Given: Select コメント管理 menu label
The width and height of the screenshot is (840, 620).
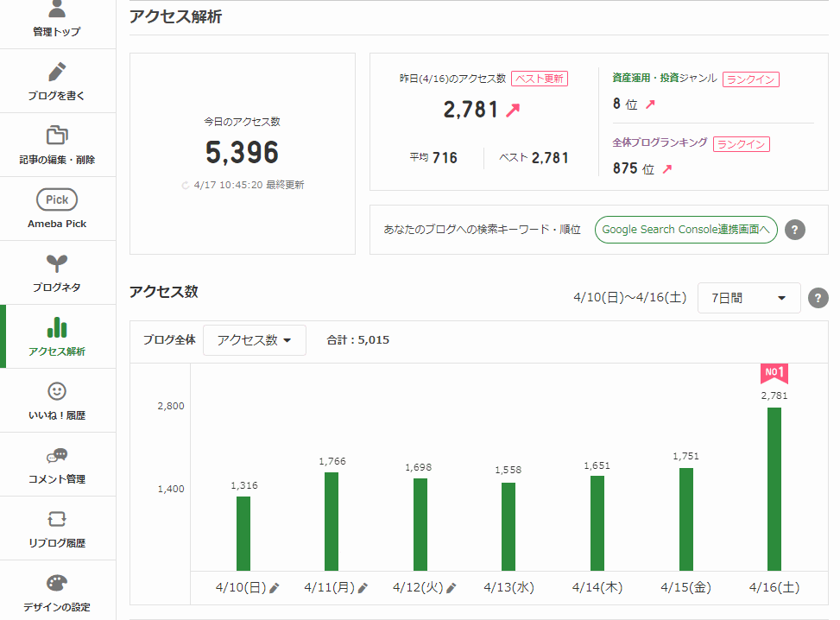Looking at the screenshot, I should point(57,479).
